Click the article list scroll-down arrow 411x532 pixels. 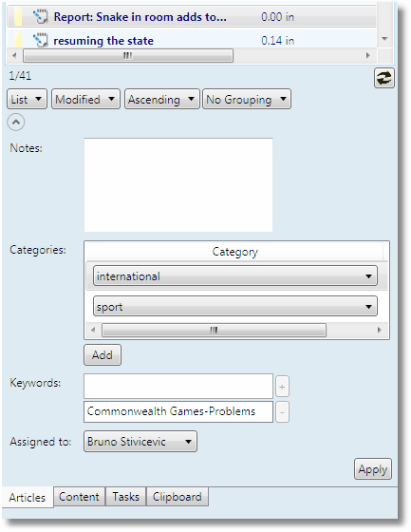[384, 38]
